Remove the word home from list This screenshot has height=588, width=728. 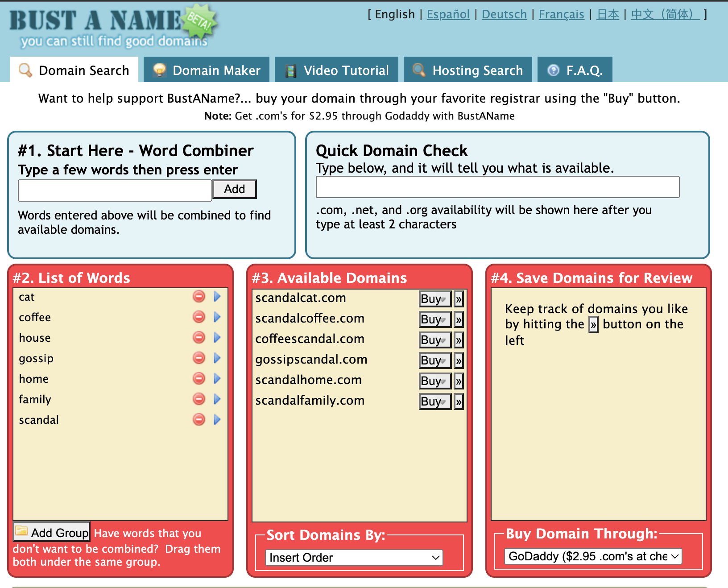199,378
